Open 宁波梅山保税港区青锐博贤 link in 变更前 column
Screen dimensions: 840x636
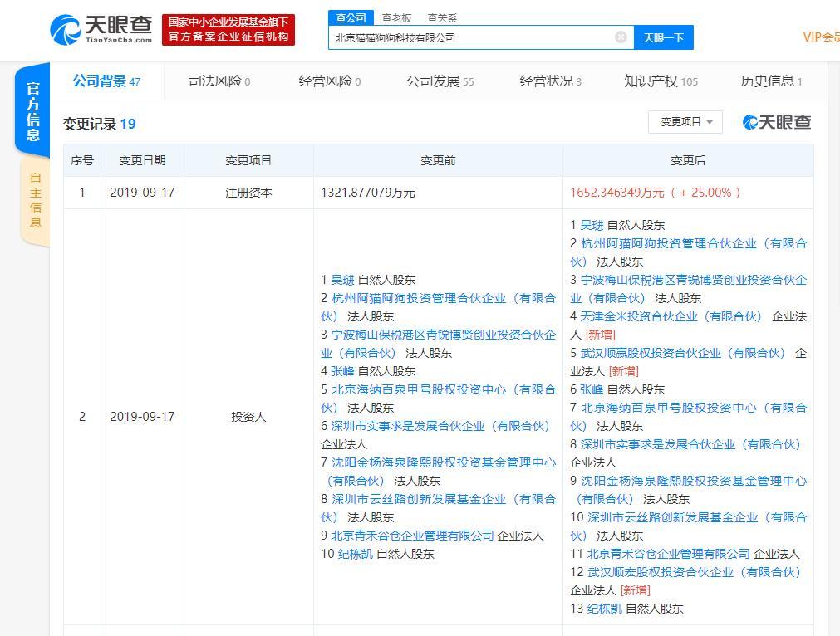click(438, 344)
